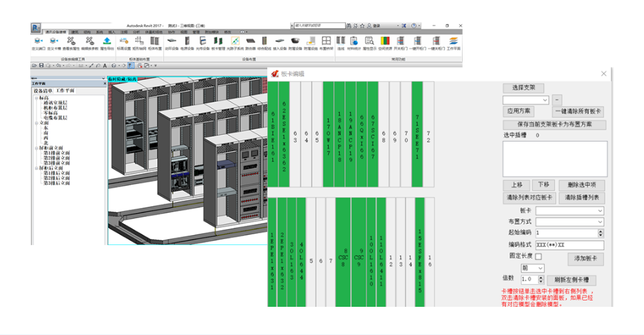Click the 布置桥架 icon
This screenshot has width=644, height=335.
[326, 42]
